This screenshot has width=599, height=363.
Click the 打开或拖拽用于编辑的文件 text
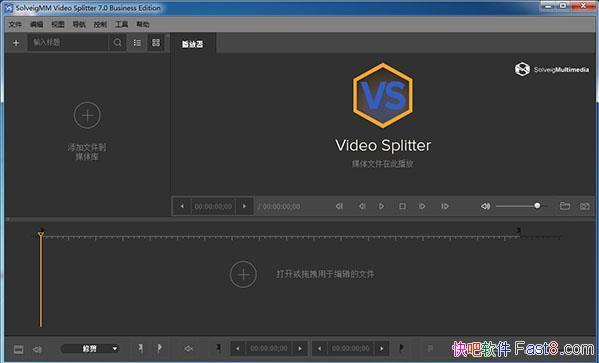pos(325,274)
